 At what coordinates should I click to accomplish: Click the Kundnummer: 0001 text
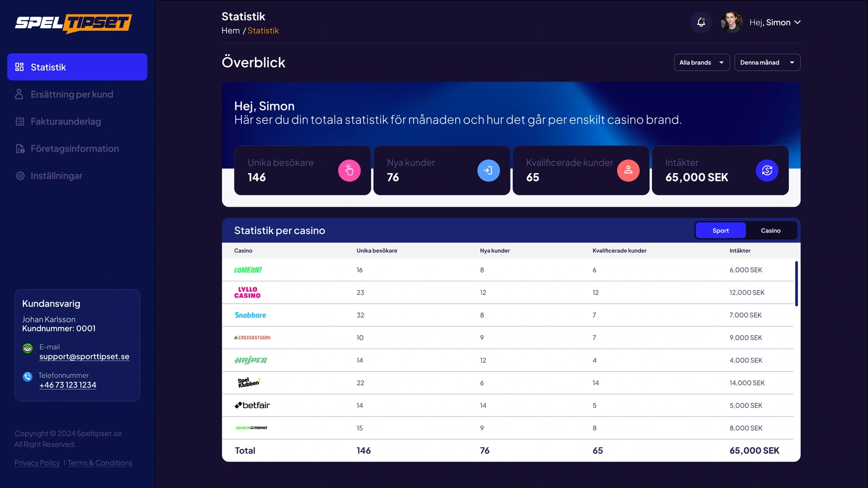pyautogui.click(x=59, y=329)
